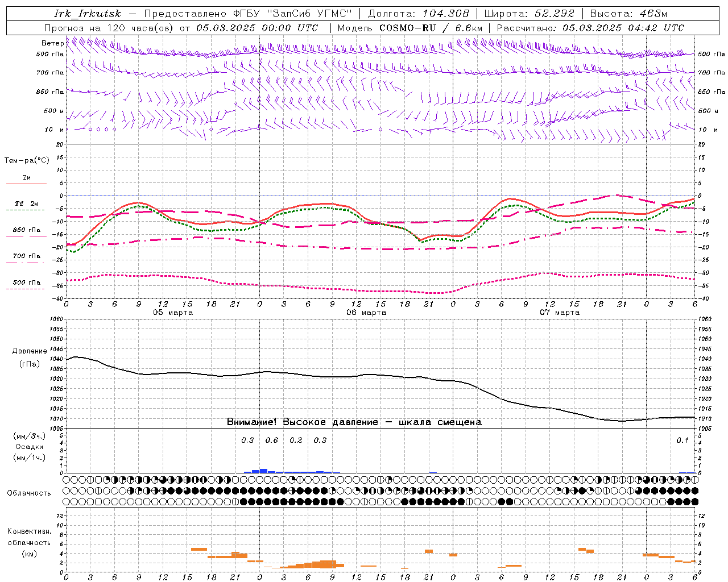The image size is (728, 582).
Task: Select the (мм/3ч.) unit label
Action: tap(30, 436)
